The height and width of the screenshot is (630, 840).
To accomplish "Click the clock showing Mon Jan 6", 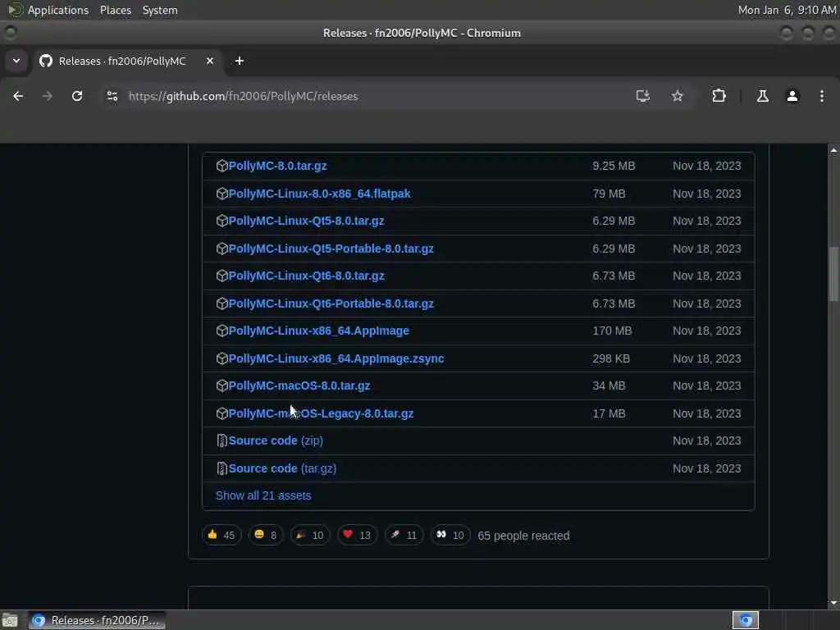I will (787, 10).
